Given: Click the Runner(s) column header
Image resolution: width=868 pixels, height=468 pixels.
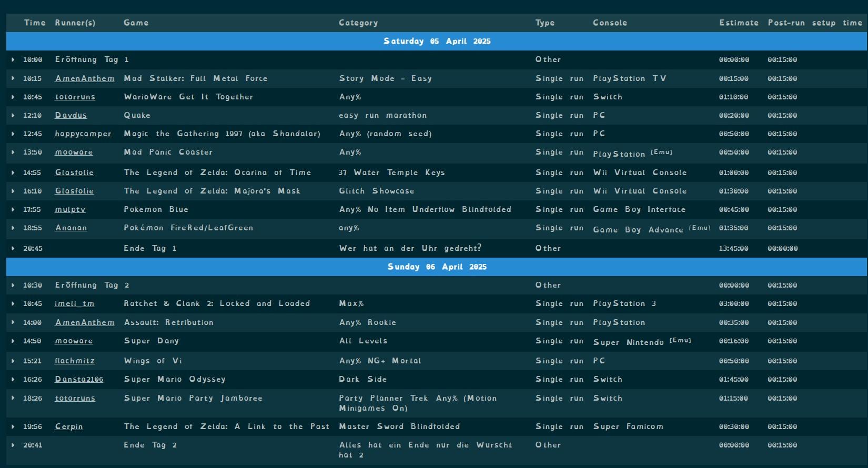Looking at the screenshot, I should click(75, 23).
